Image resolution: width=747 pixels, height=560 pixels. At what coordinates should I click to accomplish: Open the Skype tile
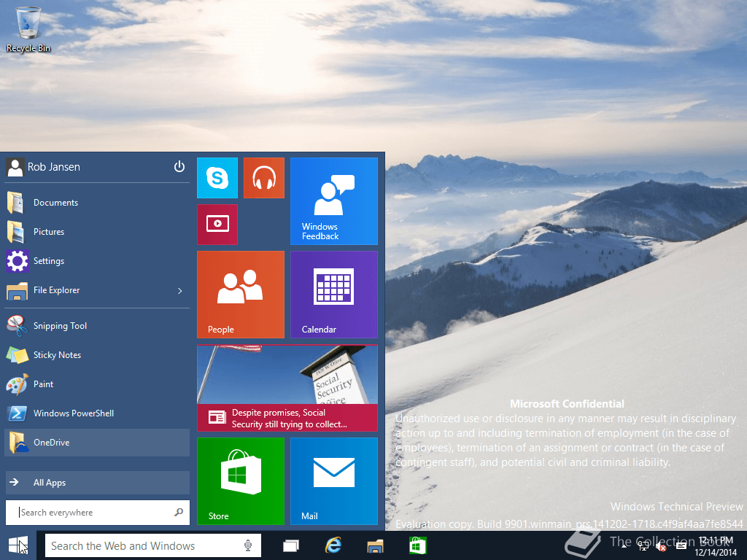[217, 178]
